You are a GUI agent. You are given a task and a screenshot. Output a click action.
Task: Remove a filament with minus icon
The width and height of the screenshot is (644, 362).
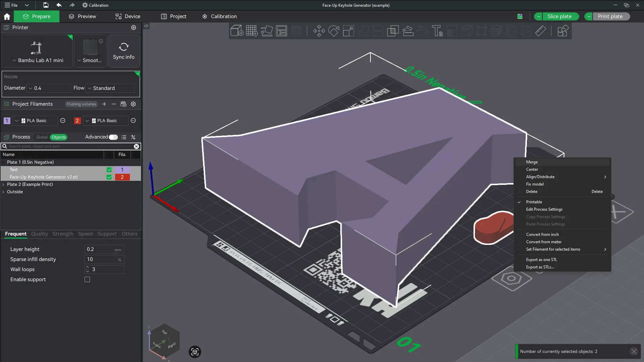(x=114, y=104)
